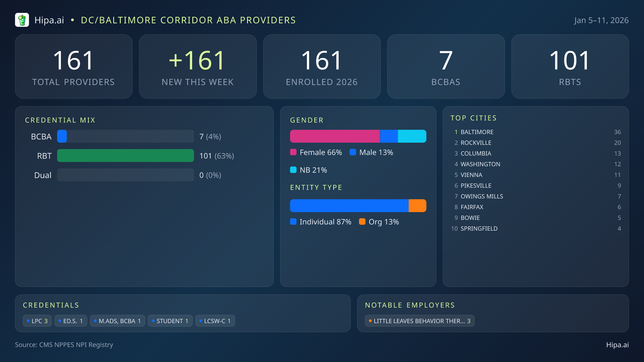Expand the LITTLE LEAVES BEHAVIOR THER... entry
Image resolution: width=644 pixels, height=362 pixels.
pos(420,321)
